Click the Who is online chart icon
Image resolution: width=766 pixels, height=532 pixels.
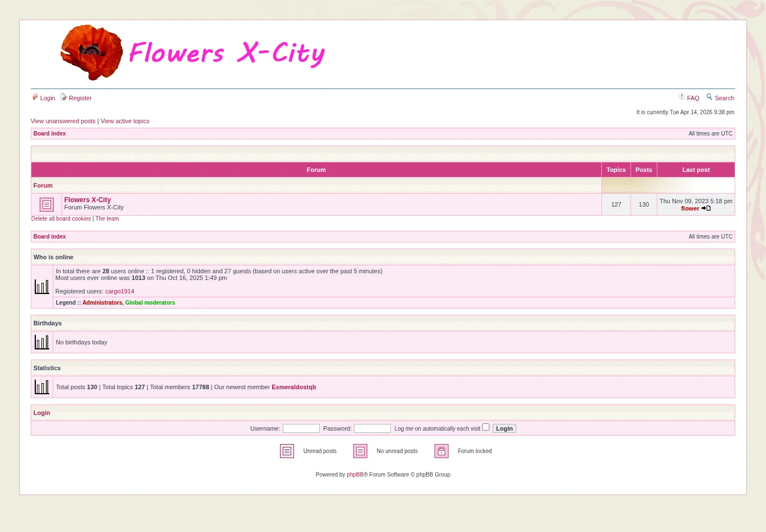pyautogui.click(x=42, y=287)
